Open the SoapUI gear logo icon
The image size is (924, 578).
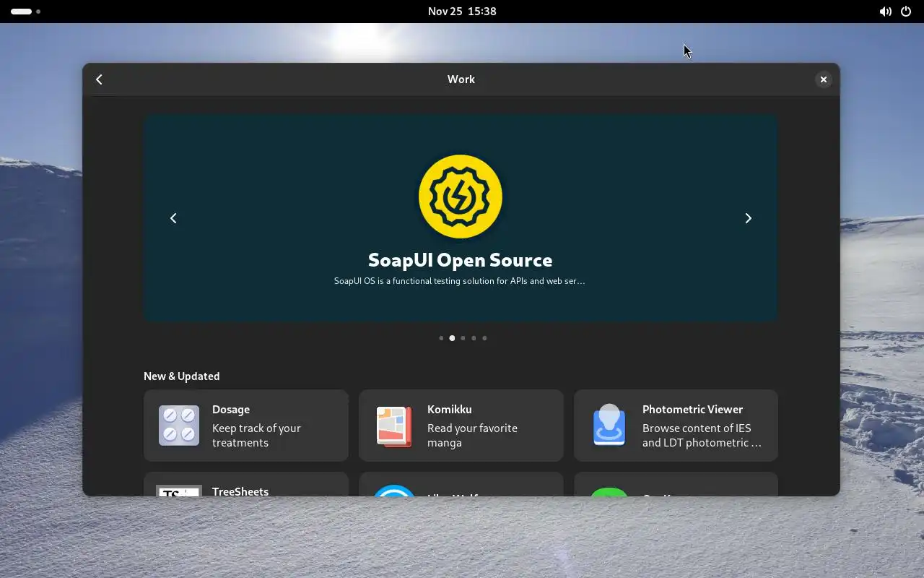pos(461,197)
